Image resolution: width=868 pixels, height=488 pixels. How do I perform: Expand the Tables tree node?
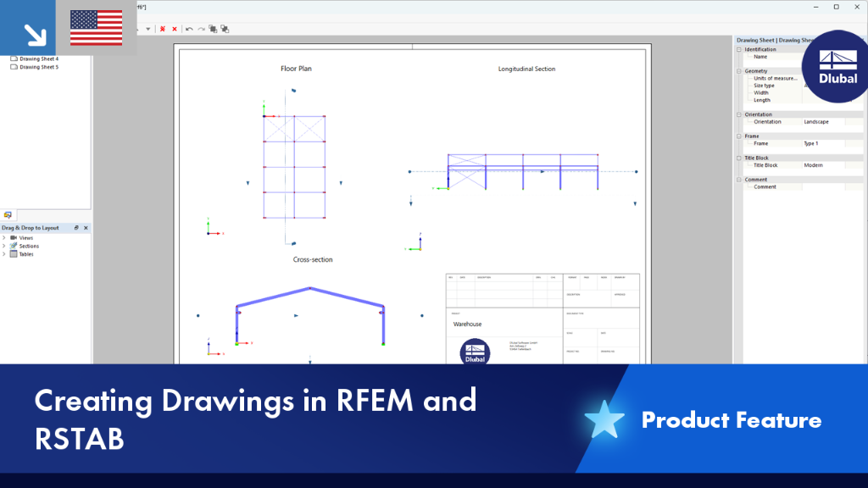pos(4,254)
